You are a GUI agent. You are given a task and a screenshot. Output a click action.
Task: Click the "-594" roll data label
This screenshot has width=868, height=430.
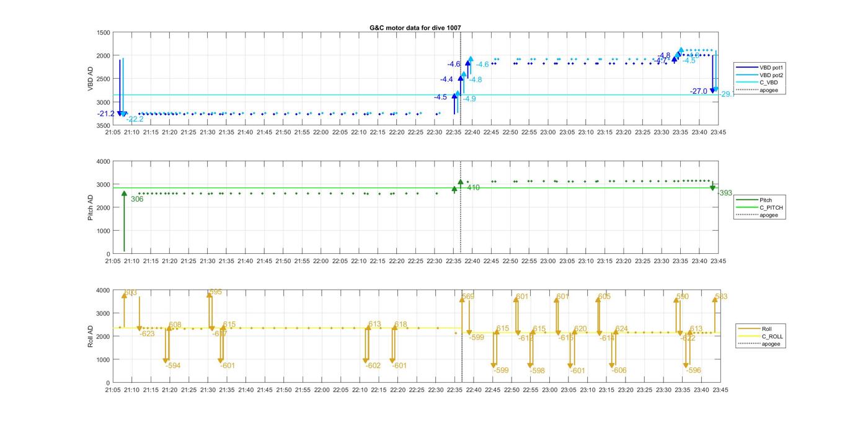coord(173,365)
